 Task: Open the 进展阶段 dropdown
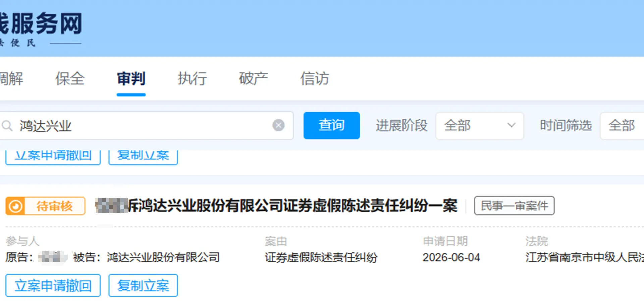[x=479, y=126]
